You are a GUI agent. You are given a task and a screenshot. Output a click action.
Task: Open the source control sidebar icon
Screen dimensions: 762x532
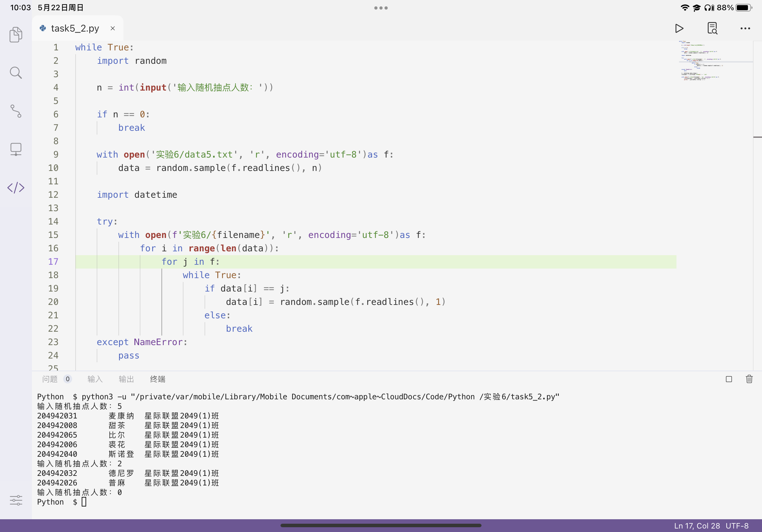point(16,111)
